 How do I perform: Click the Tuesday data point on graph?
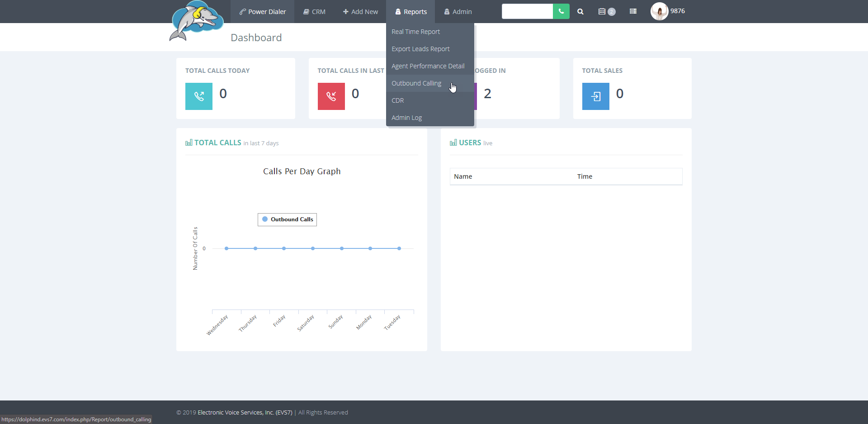[399, 248]
